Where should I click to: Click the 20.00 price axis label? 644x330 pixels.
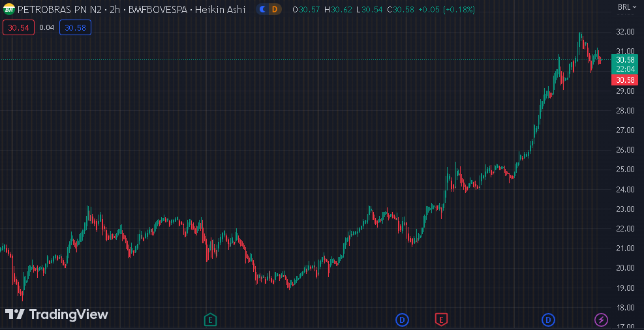[x=626, y=268]
